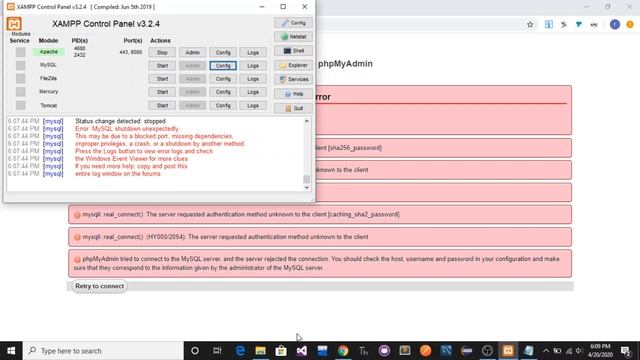Launch XAMPP Shell
Viewport: 640px width, 360px height.
tap(293, 51)
